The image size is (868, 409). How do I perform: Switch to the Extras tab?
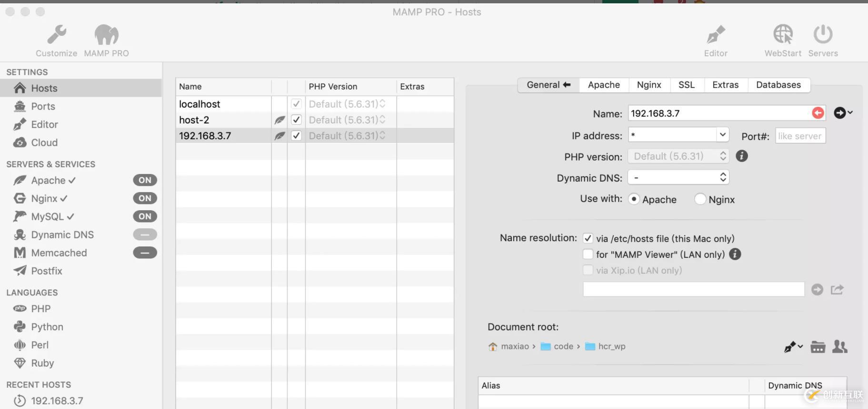[x=726, y=85]
